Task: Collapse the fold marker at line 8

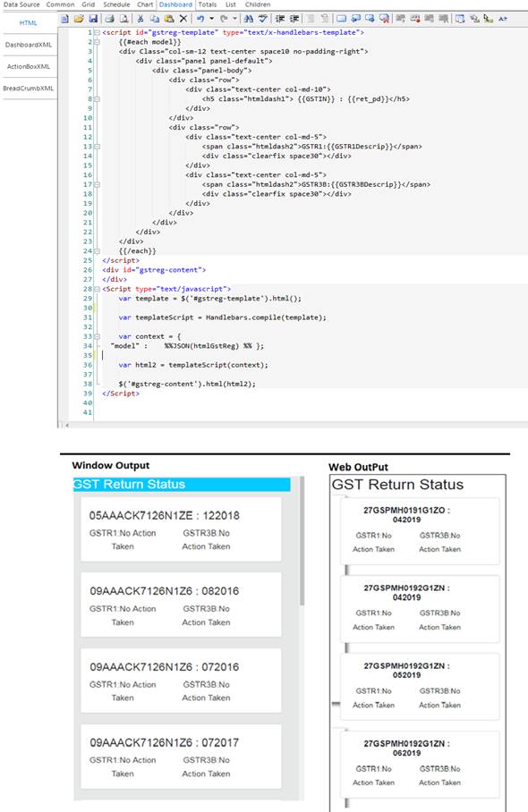Action: [x=97, y=99]
